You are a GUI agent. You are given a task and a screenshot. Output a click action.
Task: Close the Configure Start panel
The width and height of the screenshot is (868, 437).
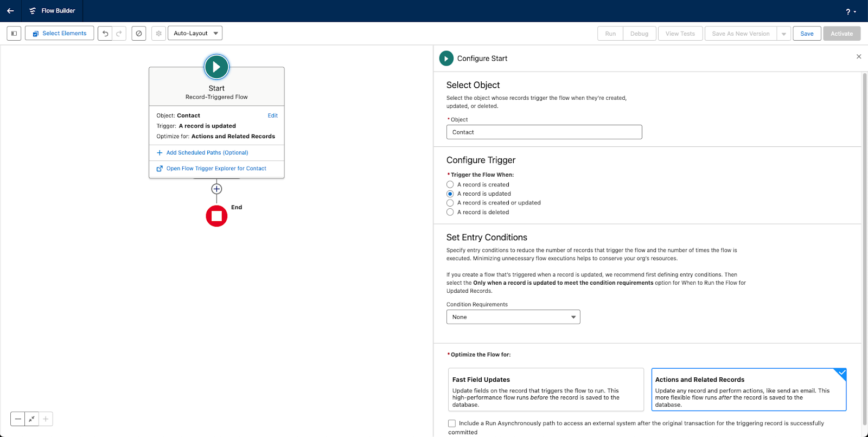click(859, 56)
